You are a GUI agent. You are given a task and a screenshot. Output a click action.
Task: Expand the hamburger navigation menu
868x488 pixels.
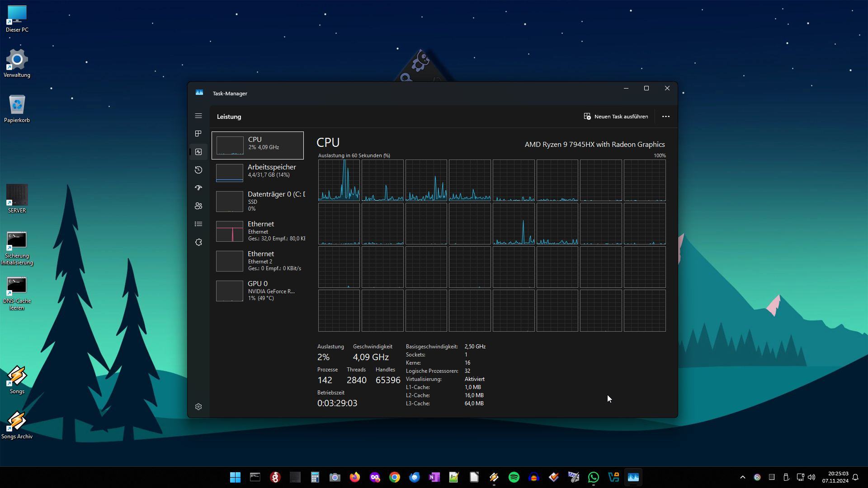coord(198,116)
